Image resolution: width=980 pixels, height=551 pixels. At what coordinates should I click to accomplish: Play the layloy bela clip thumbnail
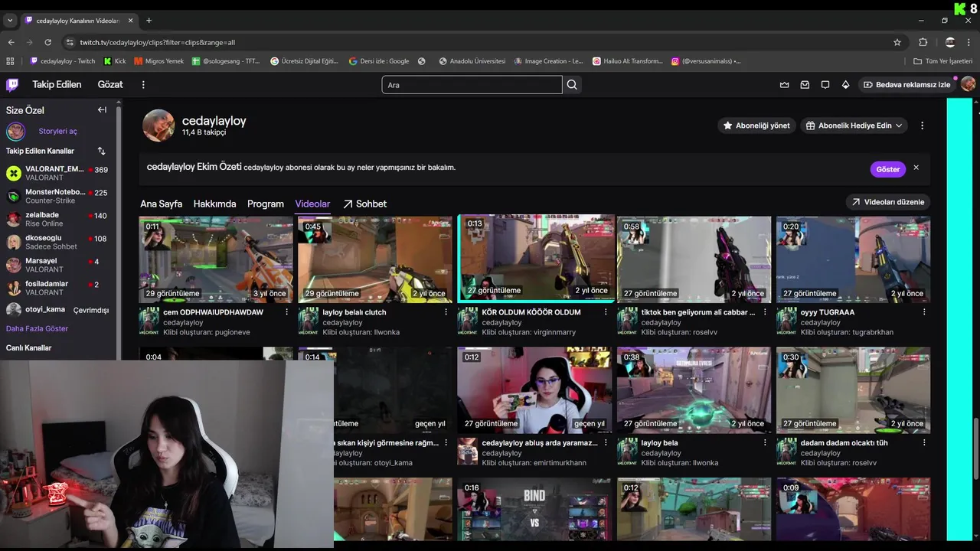(694, 390)
